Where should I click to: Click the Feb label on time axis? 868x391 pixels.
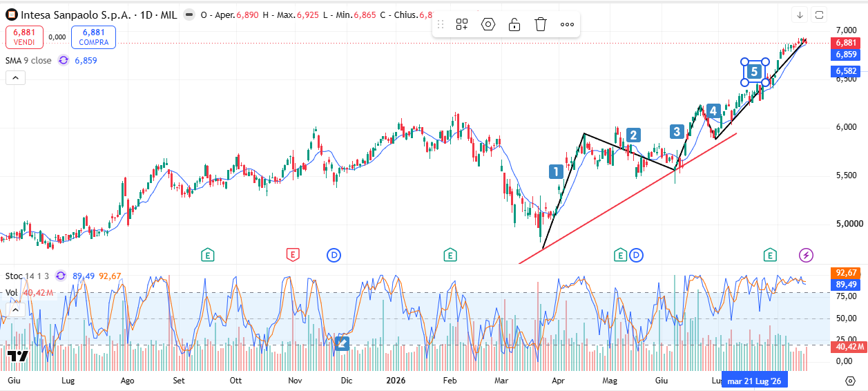[x=450, y=381]
